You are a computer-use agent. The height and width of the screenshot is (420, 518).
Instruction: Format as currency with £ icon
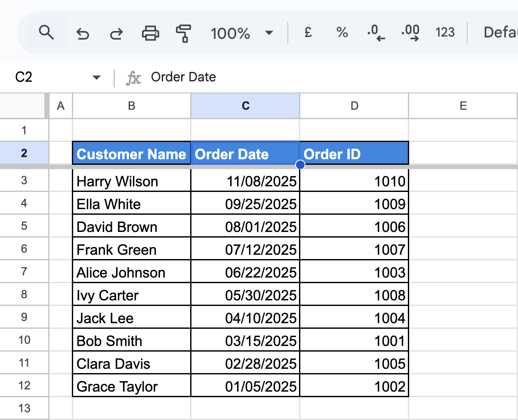coord(308,32)
